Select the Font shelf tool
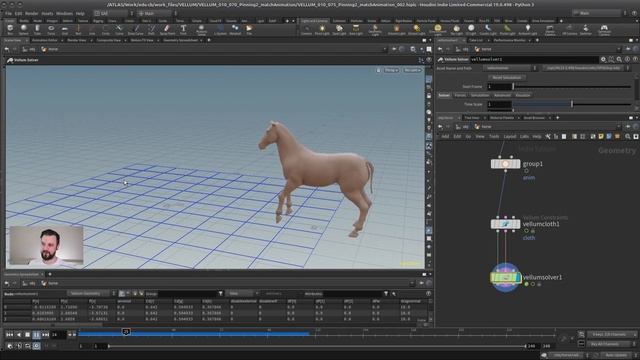 pyautogui.click(x=183, y=29)
